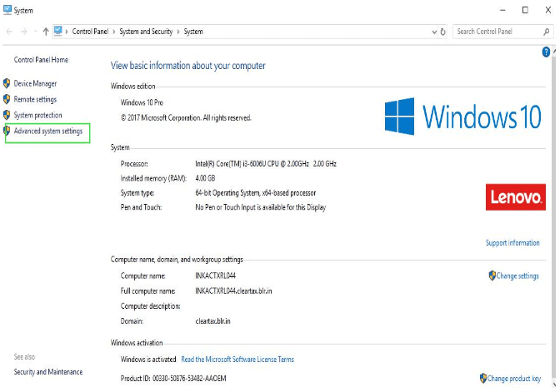The height and width of the screenshot is (392, 560).
Task: Open the address bar history dropdown
Action: (434, 32)
